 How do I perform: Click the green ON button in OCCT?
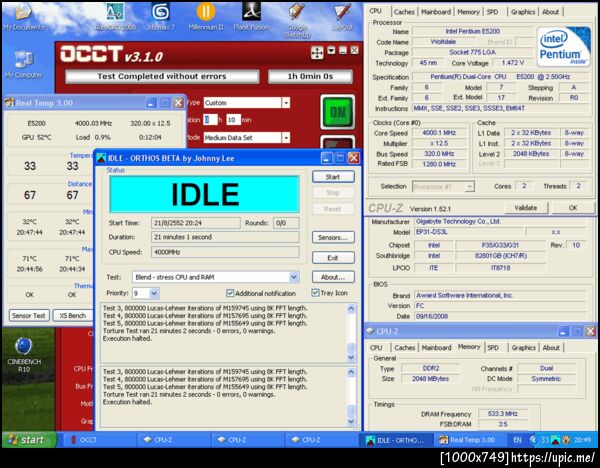(337, 112)
